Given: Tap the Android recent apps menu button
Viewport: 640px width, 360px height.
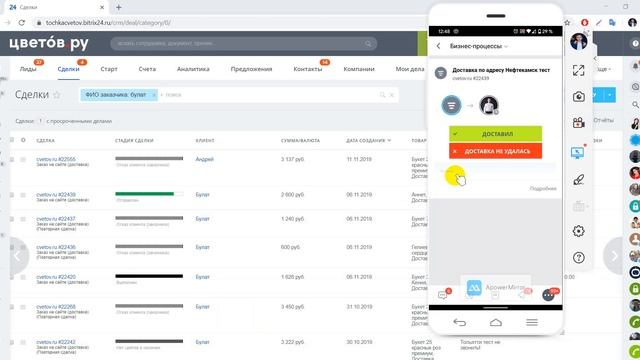Looking at the screenshot, I should tap(531, 322).
